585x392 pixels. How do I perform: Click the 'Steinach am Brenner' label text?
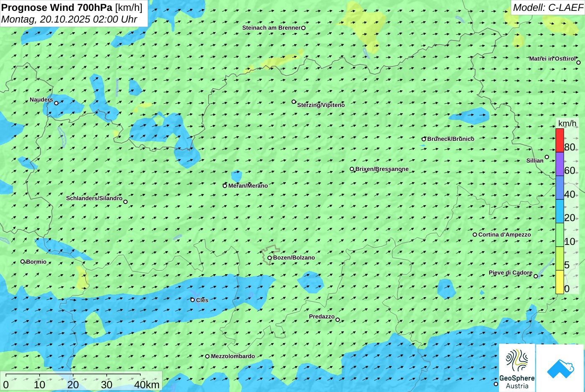point(271,28)
